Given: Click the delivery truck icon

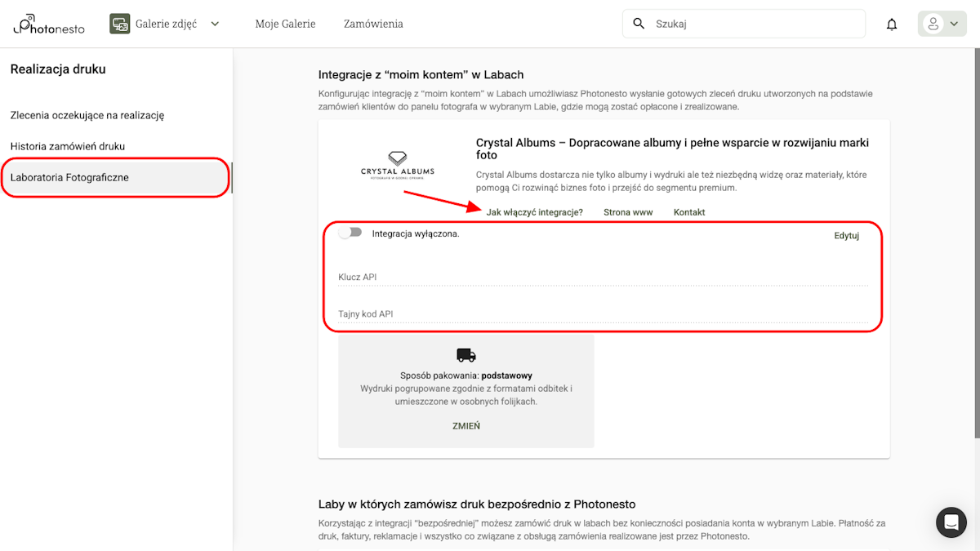Looking at the screenshot, I should 465,354.
